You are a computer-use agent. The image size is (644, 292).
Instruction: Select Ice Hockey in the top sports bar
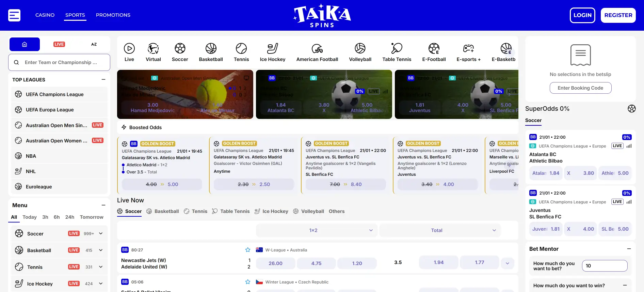pyautogui.click(x=273, y=52)
